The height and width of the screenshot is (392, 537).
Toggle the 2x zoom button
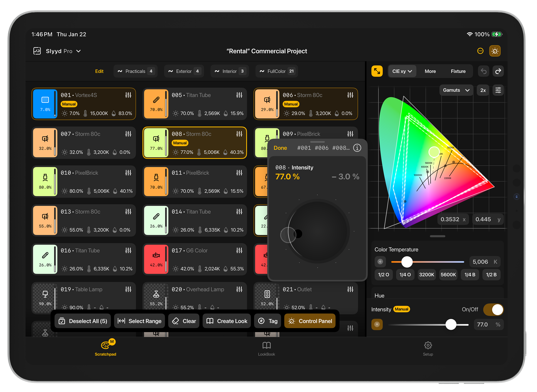coord(483,90)
